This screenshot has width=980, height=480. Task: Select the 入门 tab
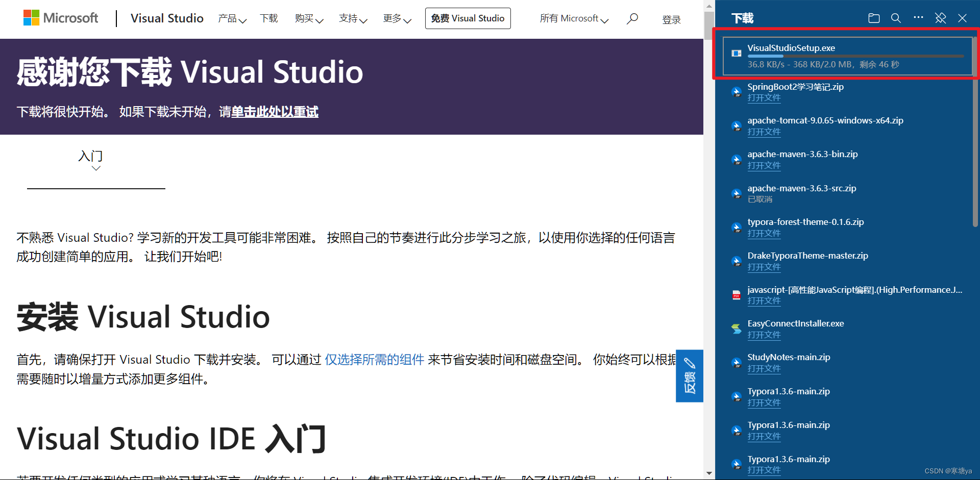point(90,156)
